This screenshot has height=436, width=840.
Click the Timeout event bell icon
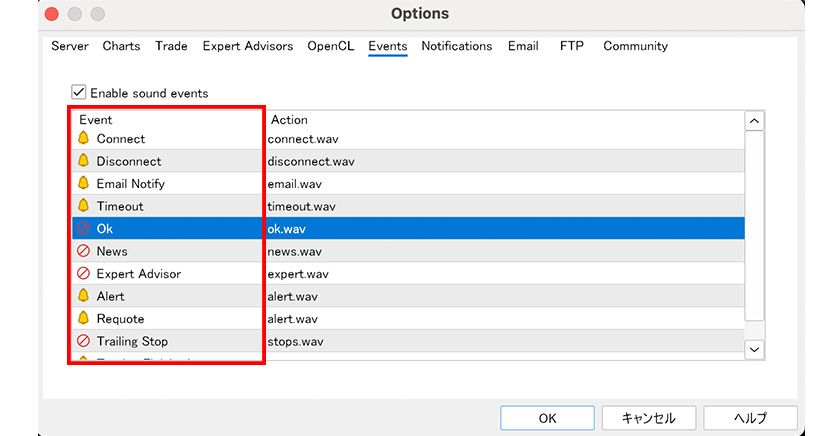(84, 206)
